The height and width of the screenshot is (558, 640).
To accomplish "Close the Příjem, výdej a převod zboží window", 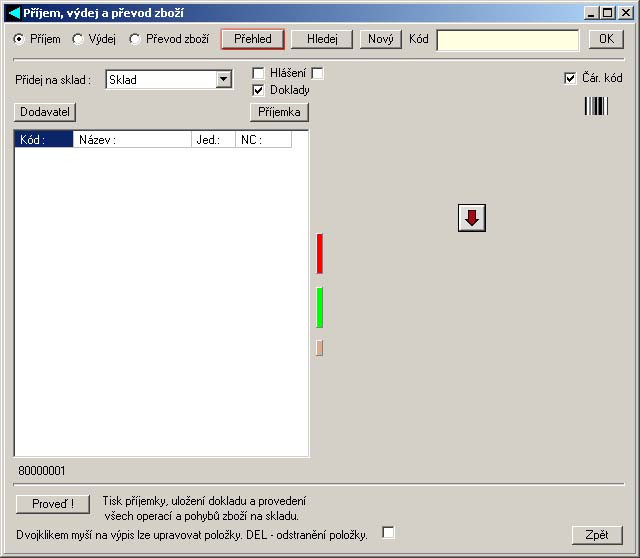I will pos(626,13).
